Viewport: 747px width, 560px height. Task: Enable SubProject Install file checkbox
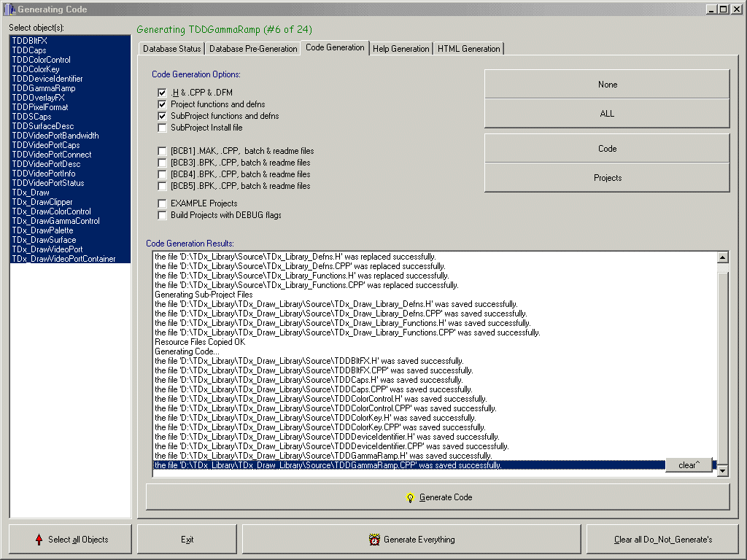coord(162,128)
